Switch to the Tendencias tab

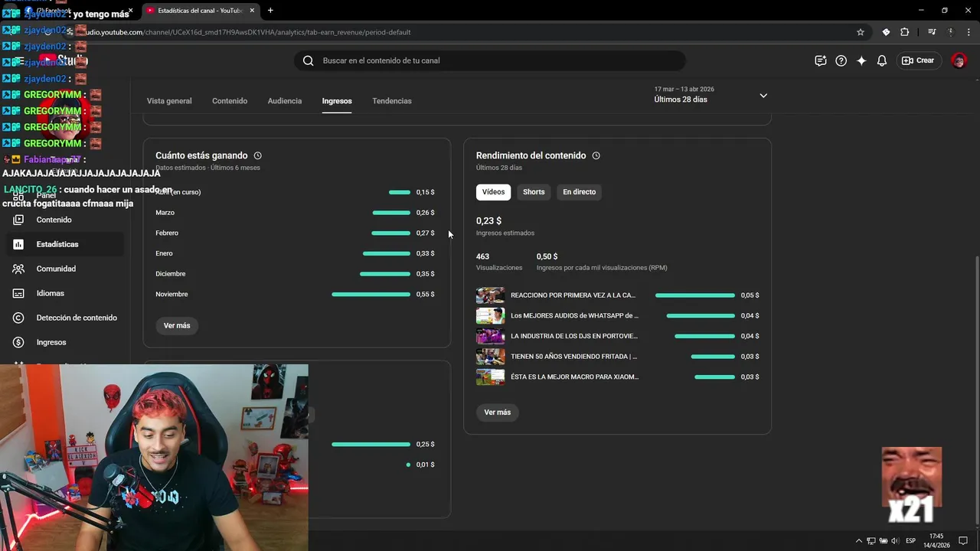point(392,101)
